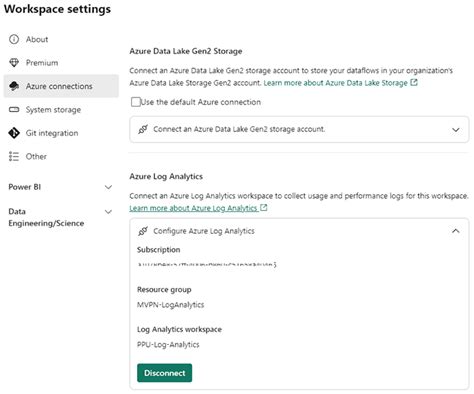Expand the Connect an Azure Data Lake Gen2 chevron

click(x=455, y=130)
